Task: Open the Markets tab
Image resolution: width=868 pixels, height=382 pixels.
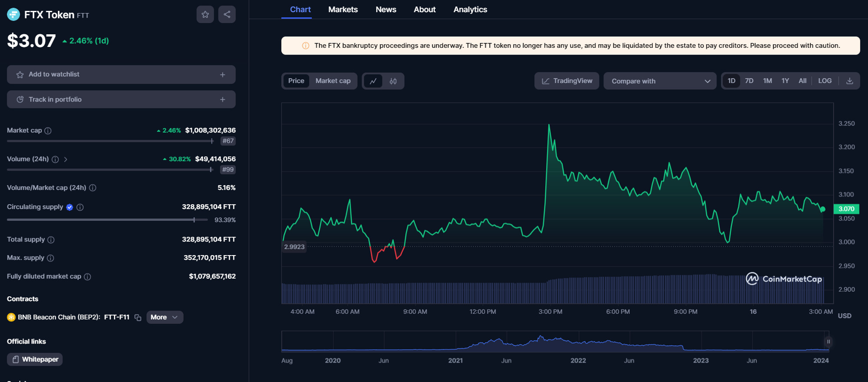Action: point(343,9)
